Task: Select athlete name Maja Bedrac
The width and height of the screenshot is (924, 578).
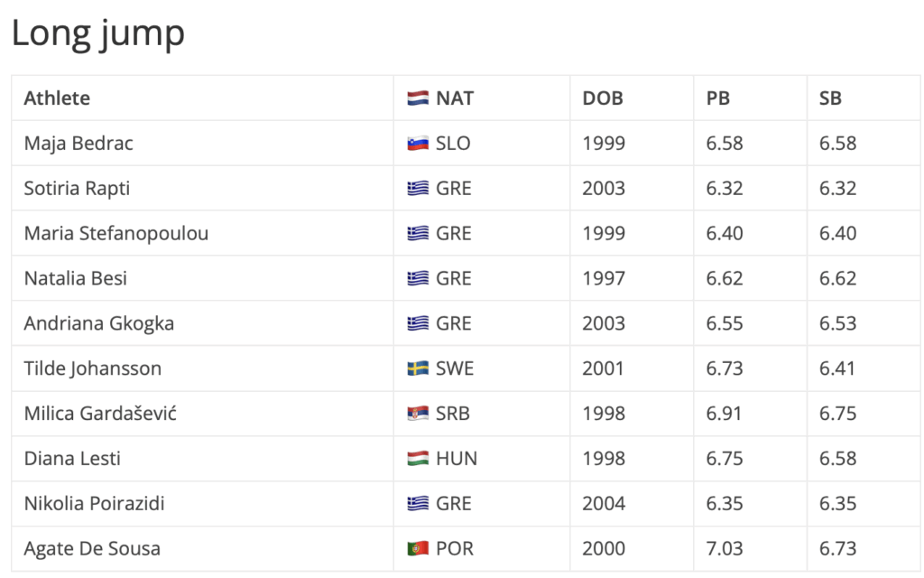Action: (79, 144)
